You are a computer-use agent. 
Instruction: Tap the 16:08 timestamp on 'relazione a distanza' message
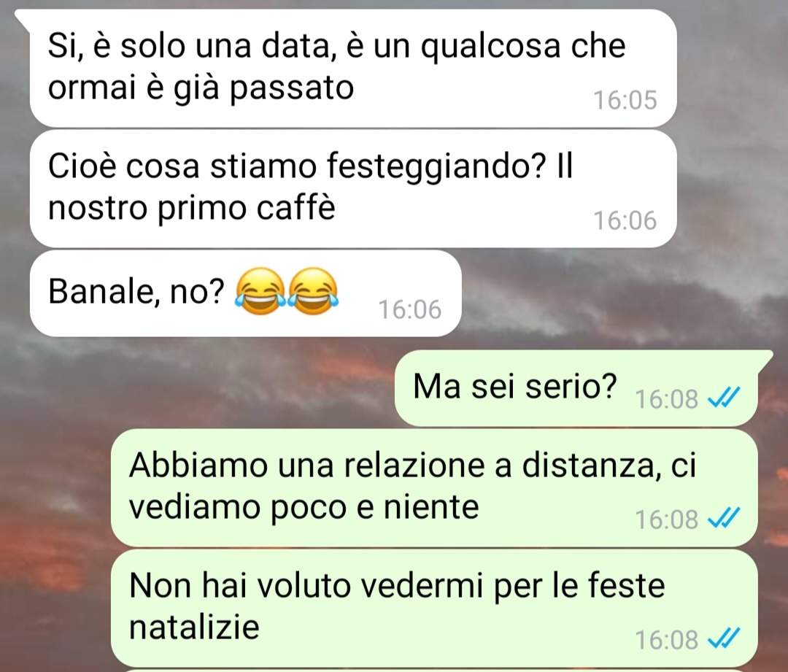(666, 520)
